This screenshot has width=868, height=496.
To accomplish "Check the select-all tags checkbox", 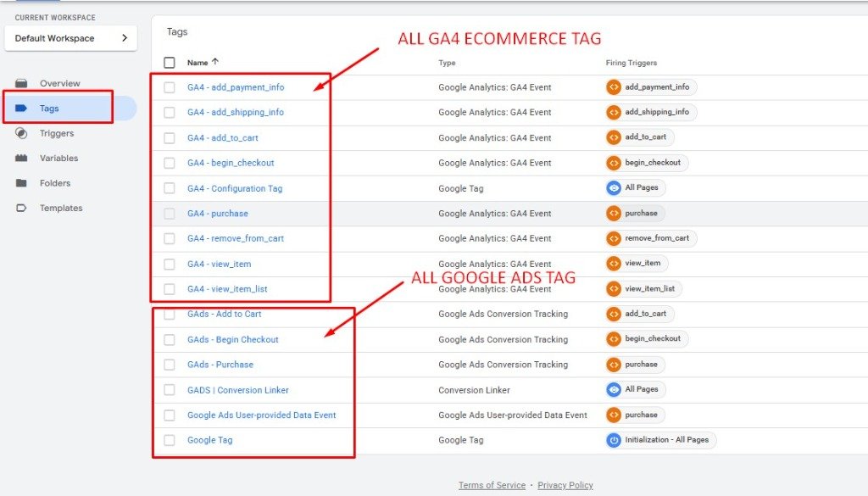I will tap(170, 63).
